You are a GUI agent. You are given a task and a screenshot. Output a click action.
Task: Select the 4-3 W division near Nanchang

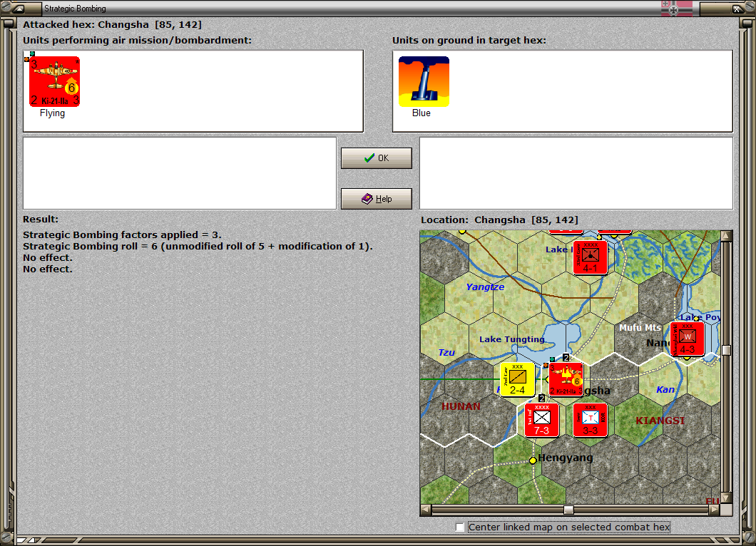pos(687,339)
